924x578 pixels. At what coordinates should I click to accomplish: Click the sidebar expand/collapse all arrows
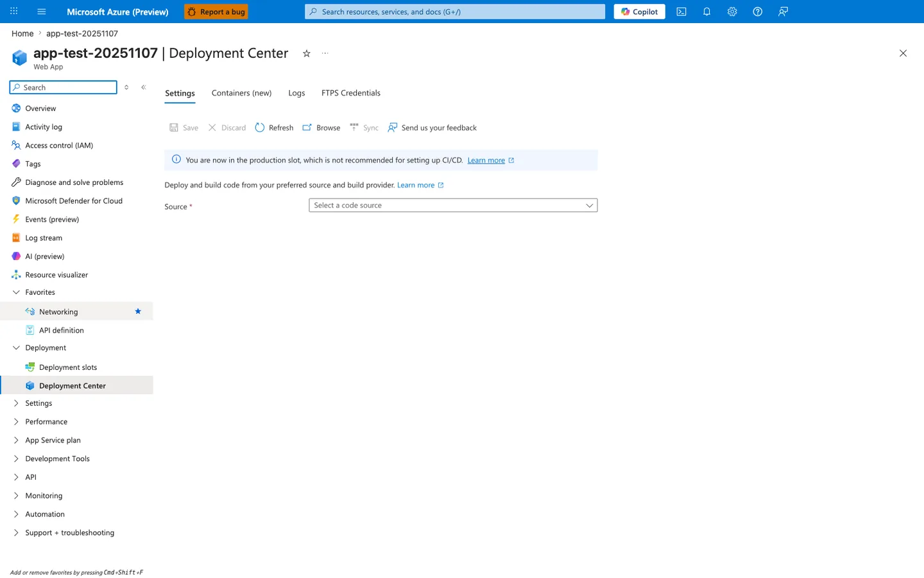[x=126, y=87]
